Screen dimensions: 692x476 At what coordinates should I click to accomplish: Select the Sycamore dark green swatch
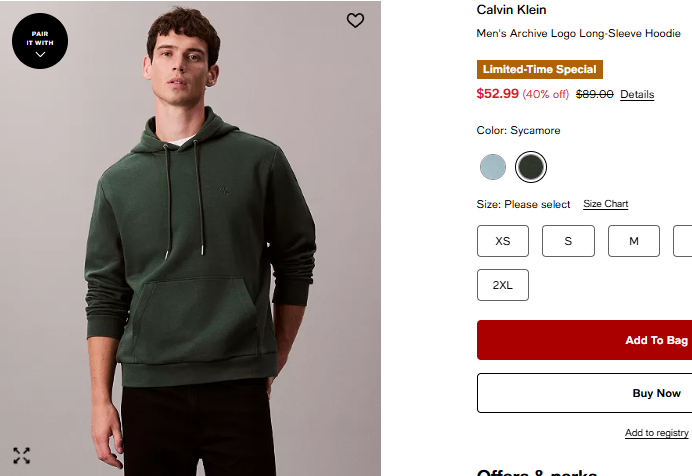pyautogui.click(x=531, y=167)
